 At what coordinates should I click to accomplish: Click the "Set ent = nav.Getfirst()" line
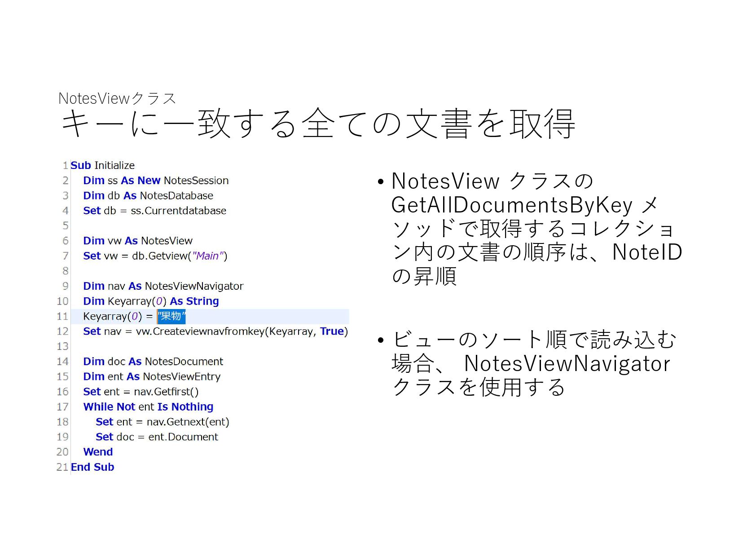tap(141, 392)
